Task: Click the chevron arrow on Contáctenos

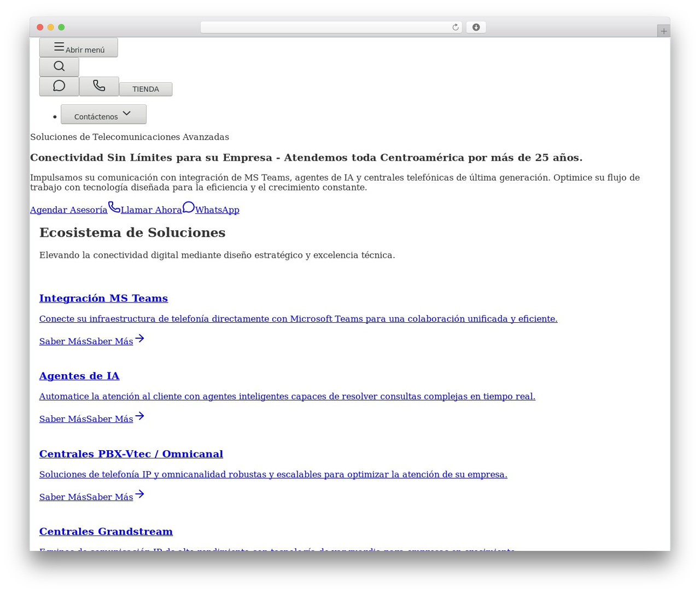Action: [x=127, y=113]
